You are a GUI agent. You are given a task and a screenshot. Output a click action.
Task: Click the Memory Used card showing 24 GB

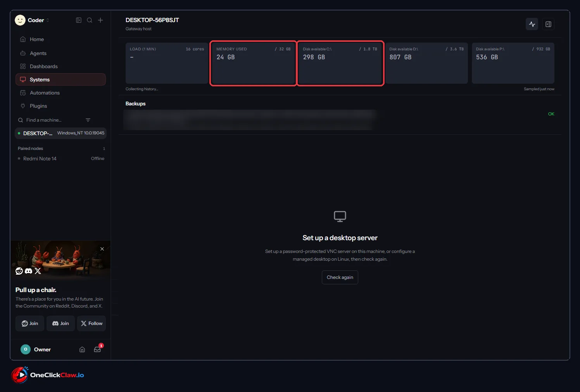pos(254,63)
